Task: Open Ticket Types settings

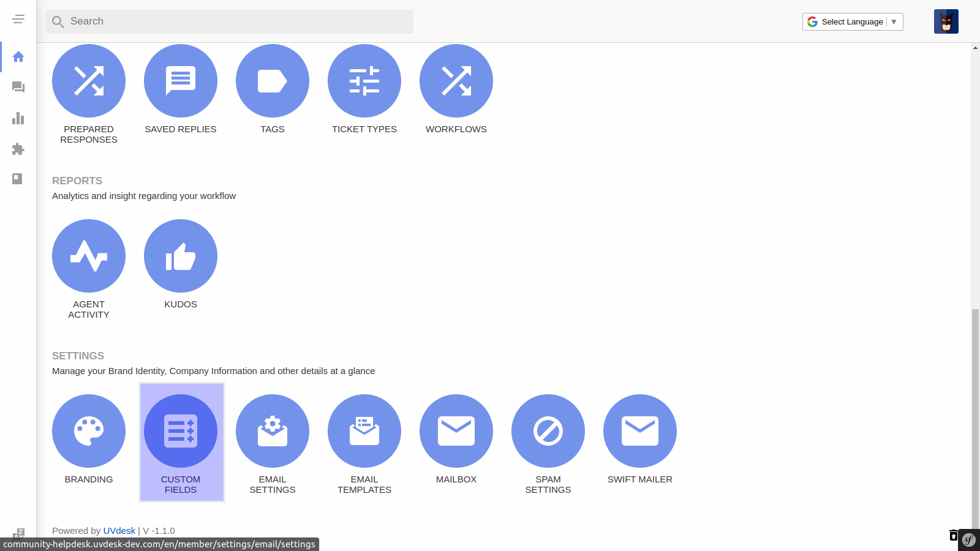Action: (x=364, y=81)
